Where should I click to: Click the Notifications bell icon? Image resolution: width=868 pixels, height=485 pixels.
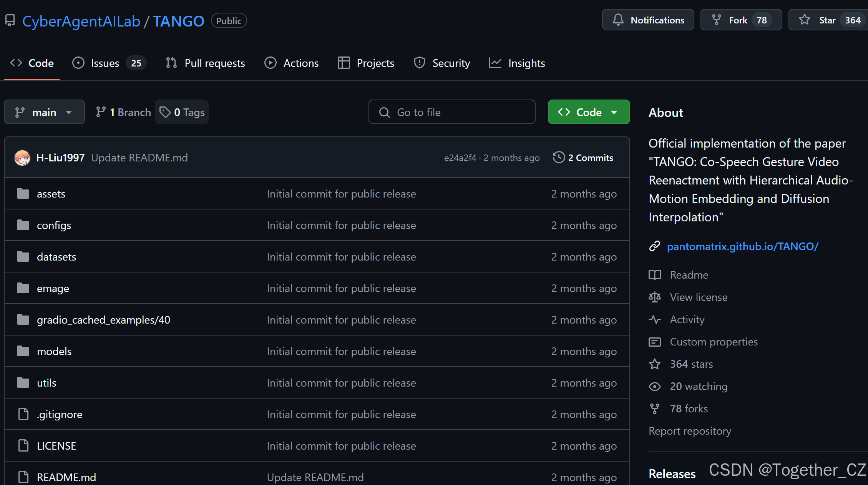pos(618,20)
